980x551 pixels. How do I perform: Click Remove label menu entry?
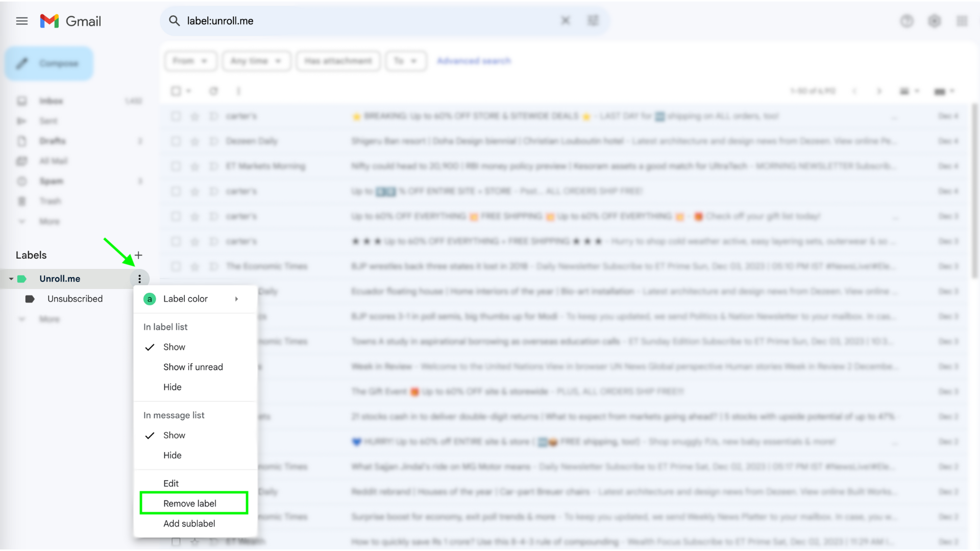point(190,504)
